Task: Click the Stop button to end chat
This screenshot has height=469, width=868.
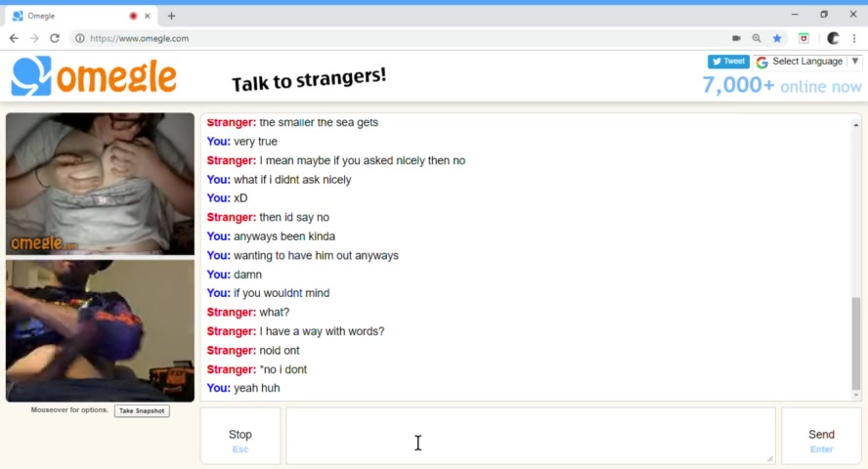Action: coord(240,437)
